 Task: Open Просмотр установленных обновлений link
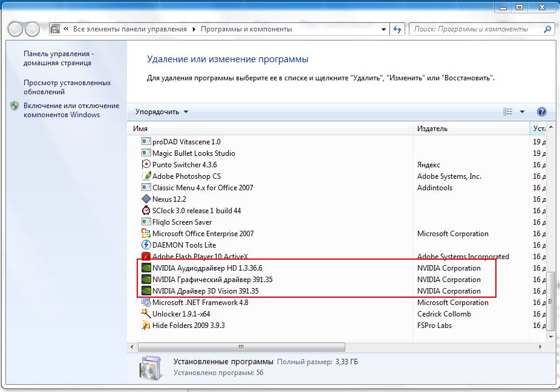click(67, 87)
